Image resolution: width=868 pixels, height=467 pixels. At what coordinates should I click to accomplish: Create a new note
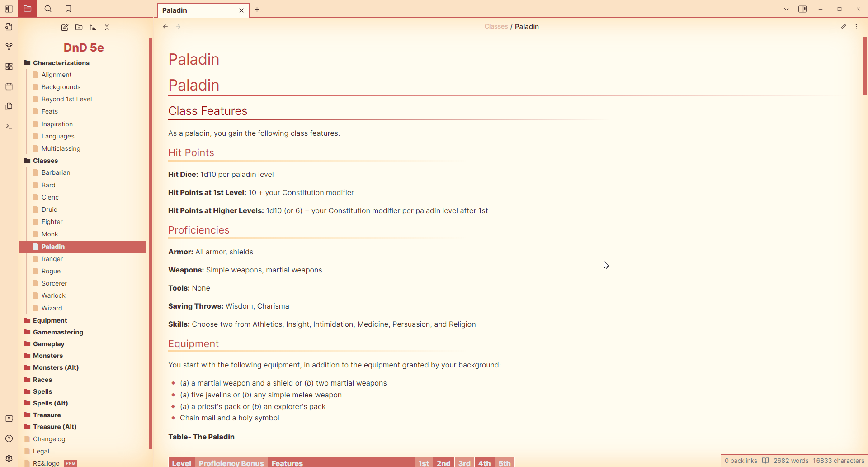[65, 28]
